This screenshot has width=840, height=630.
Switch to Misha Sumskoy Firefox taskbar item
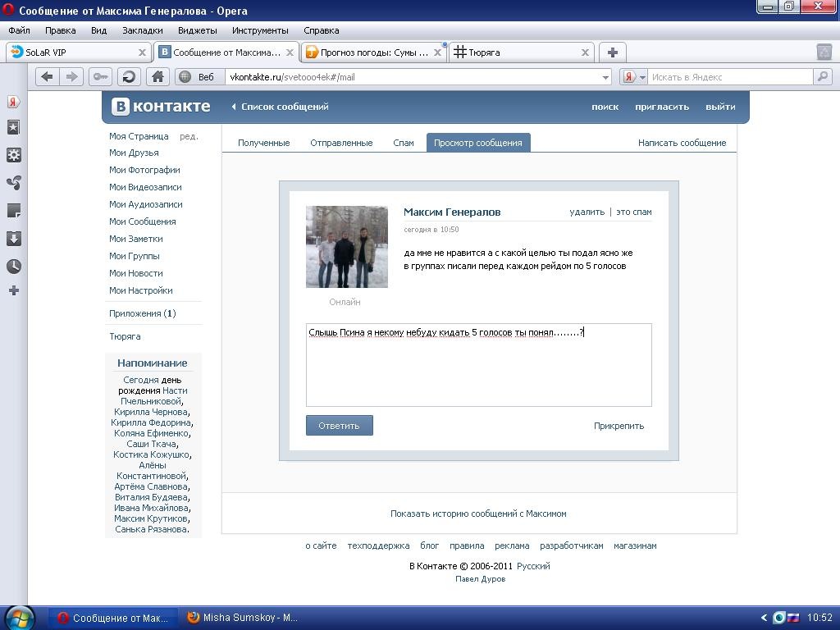[x=244, y=618]
